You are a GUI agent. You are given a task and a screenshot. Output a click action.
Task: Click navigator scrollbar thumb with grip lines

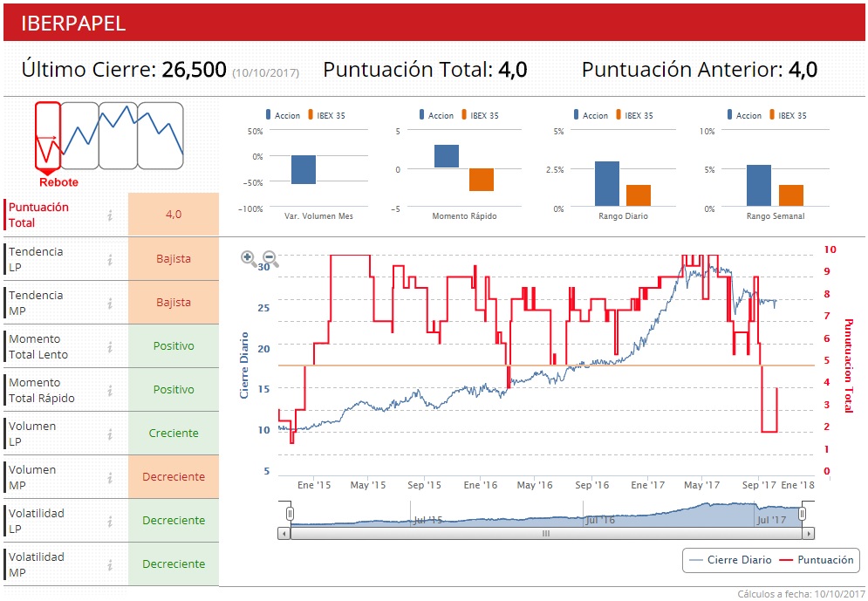(x=546, y=534)
